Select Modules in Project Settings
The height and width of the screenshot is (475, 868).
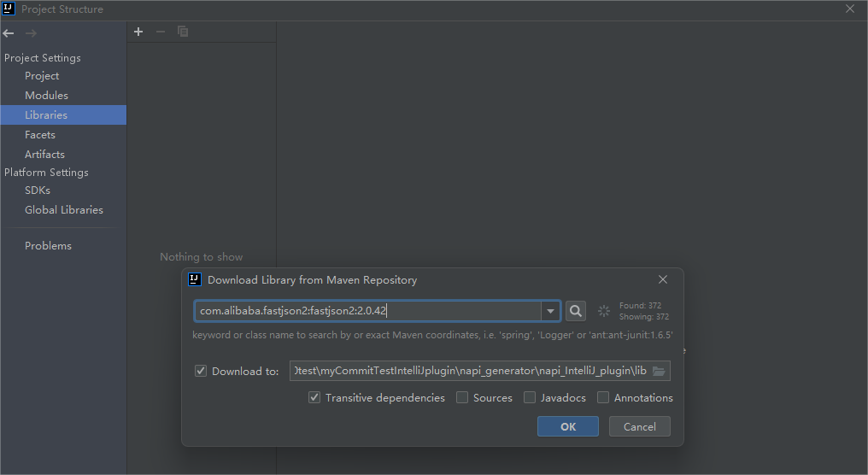46,96
